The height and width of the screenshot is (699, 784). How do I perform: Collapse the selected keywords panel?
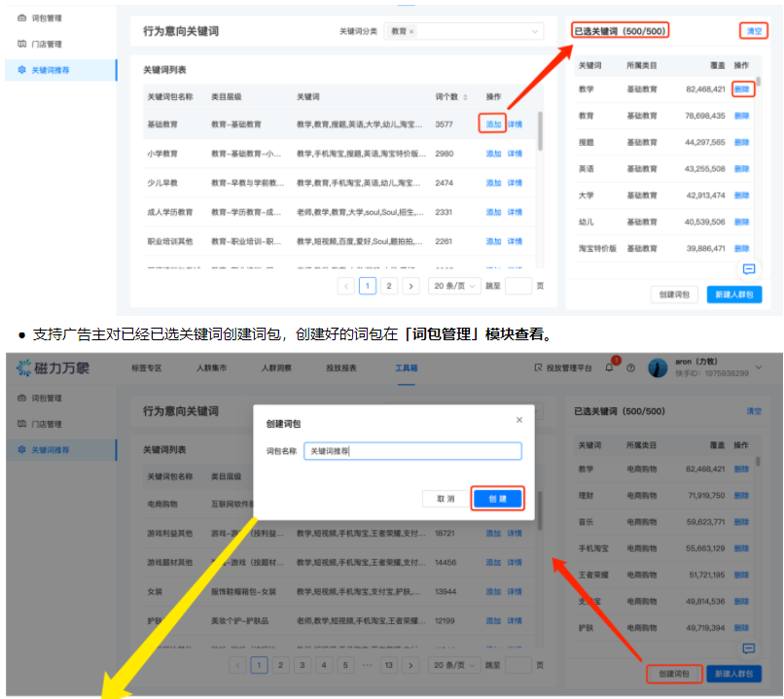click(x=750, y=269)
